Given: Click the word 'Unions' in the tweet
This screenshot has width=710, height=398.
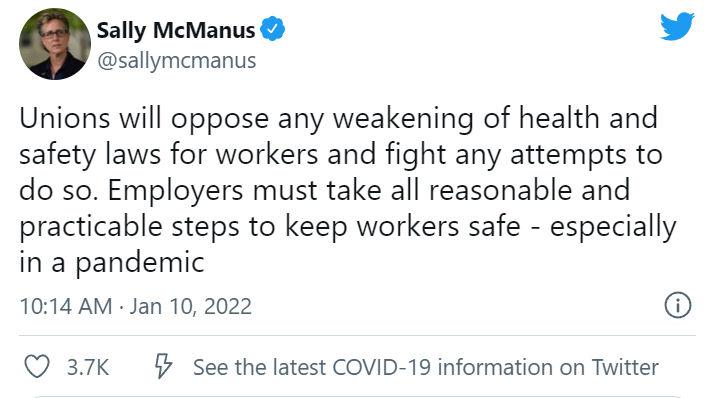Looking at the screenshot, I should [65, 118].
